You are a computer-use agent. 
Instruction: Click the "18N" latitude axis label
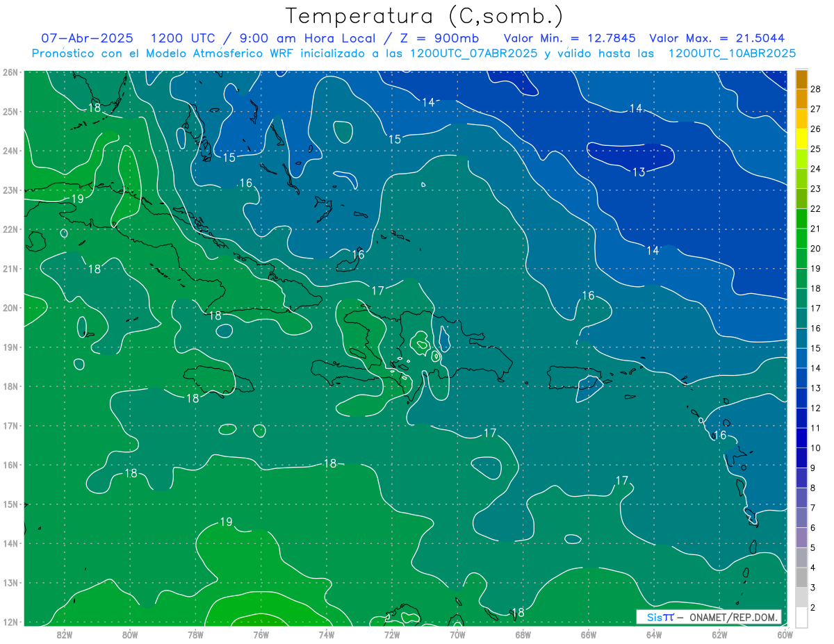(10, 386)
